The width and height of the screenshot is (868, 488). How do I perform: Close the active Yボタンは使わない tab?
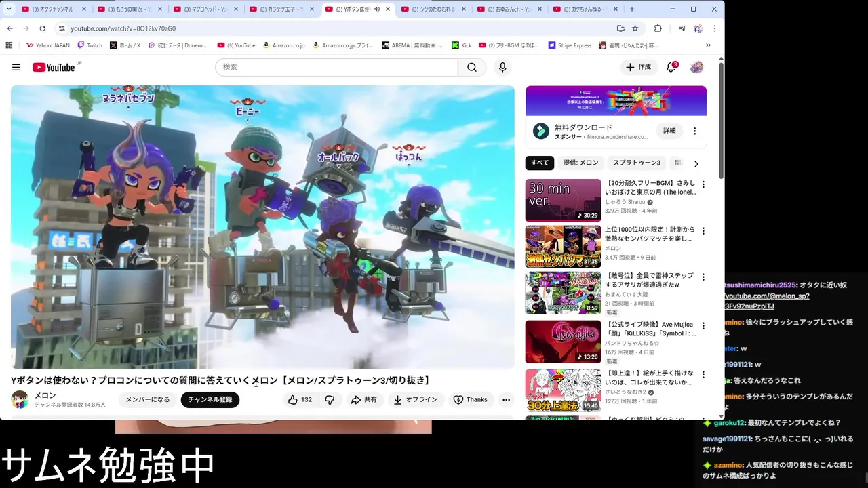389,9
